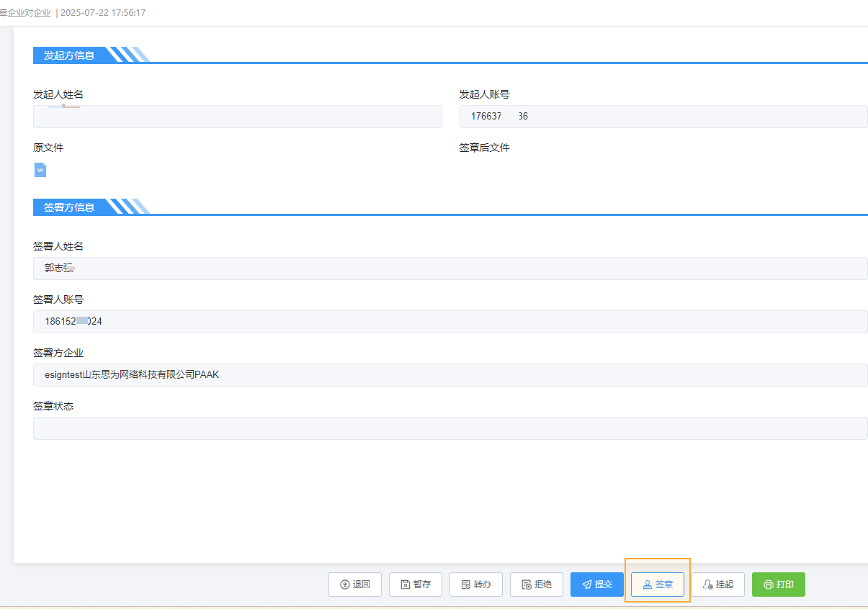
Task: Focus the 签署人姓名 field
Action: coord(450,269)
